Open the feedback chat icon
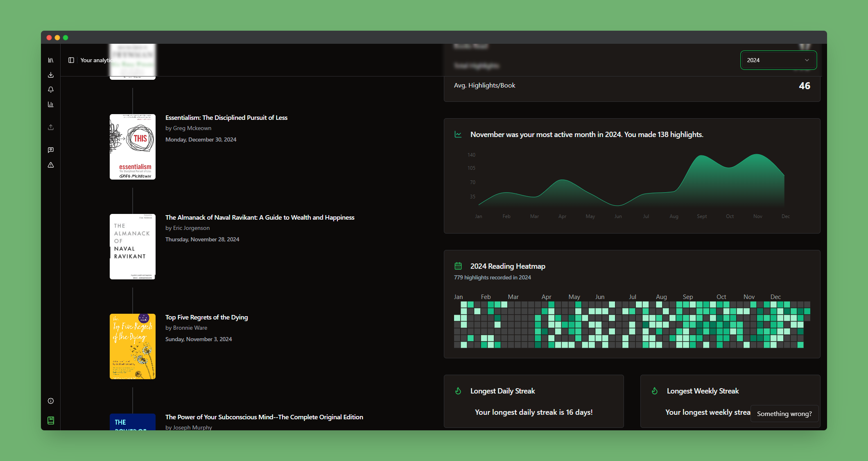Image resolution: width=868 pixels, height=461 pixels. (51, 150)
